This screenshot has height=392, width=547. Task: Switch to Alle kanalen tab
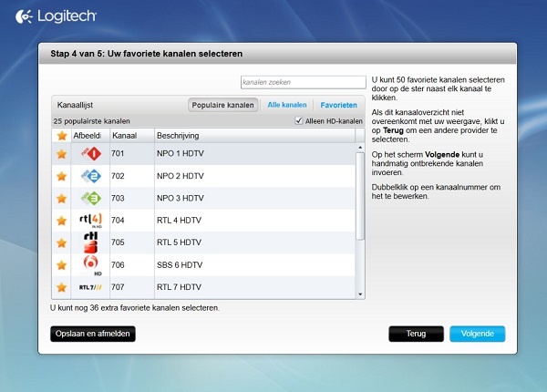pyautogui.click(x=287, y=105)
